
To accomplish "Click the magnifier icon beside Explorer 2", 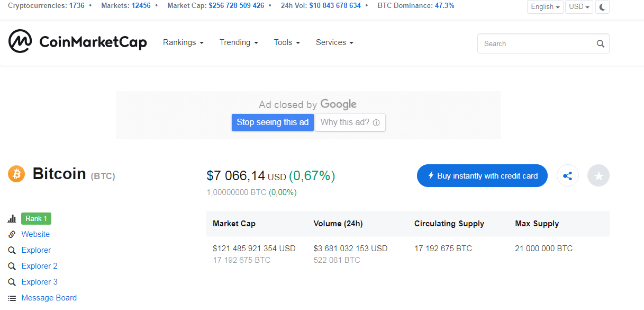I will [12, 266].
